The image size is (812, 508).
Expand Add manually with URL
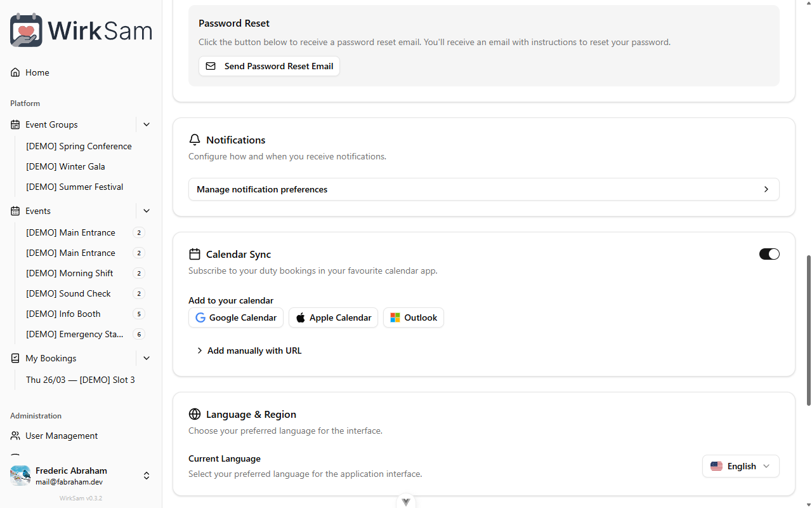pos(249,351)
